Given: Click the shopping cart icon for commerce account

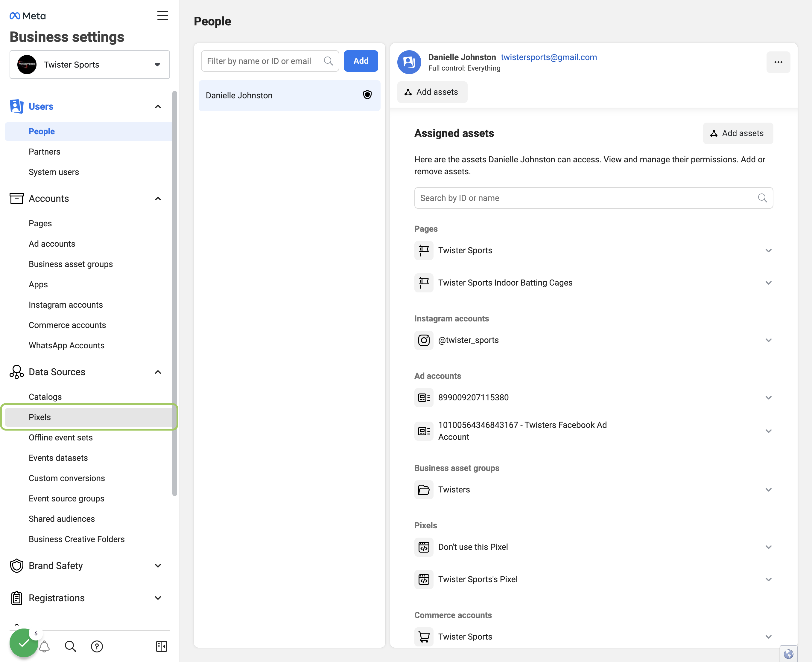Looking at the screenshot, I should click(424, 637).
